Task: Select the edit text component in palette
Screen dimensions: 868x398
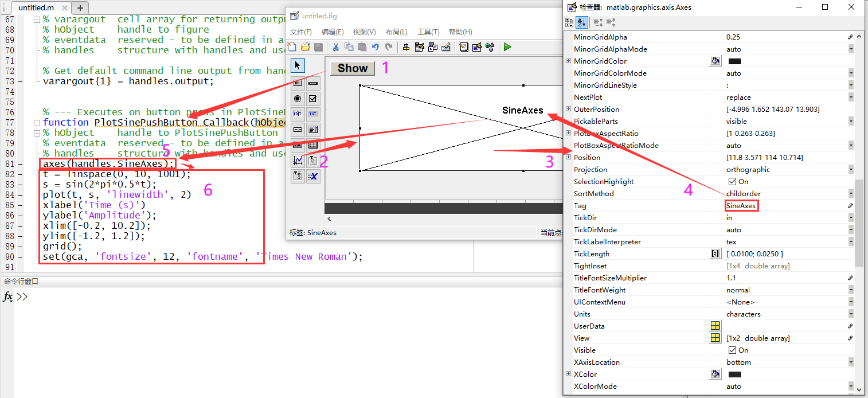Action: click(298, 114)
